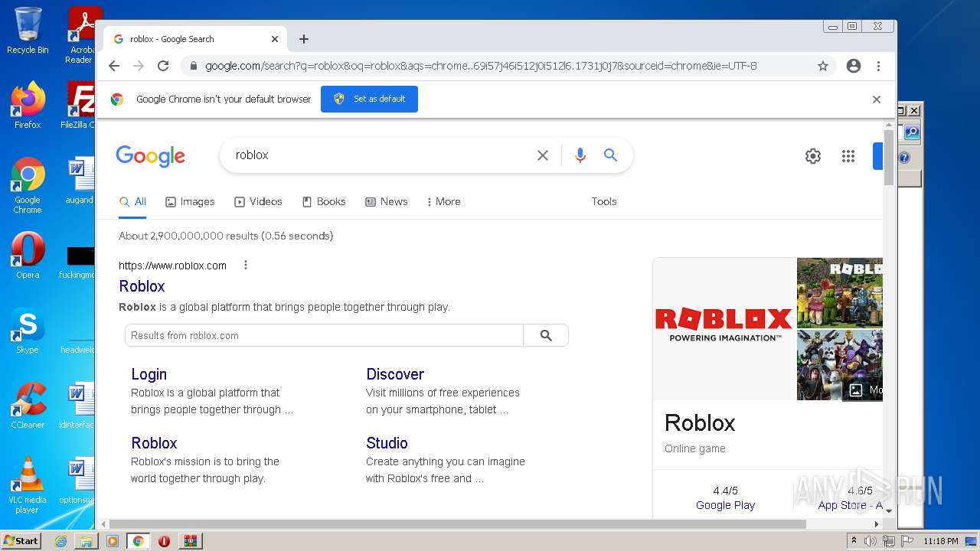The image size is (980, 551).
Task: Select the Opera taskbar button
Action: pos(164,541)
